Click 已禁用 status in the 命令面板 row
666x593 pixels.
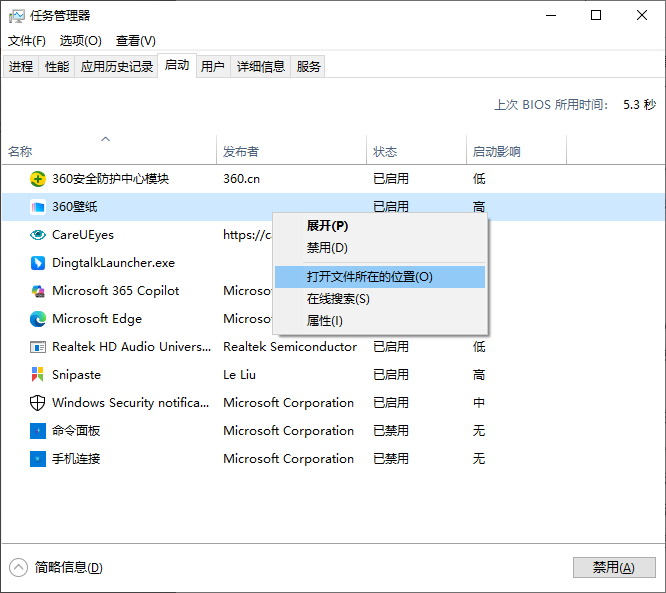pyautogui.click(x=391, y=431)
